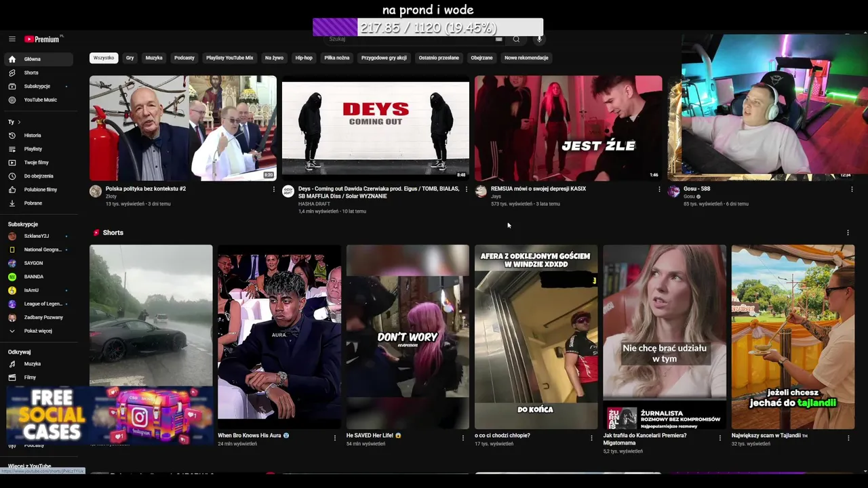Open options for Największy scam w Tajlandii short

point(848,438)
